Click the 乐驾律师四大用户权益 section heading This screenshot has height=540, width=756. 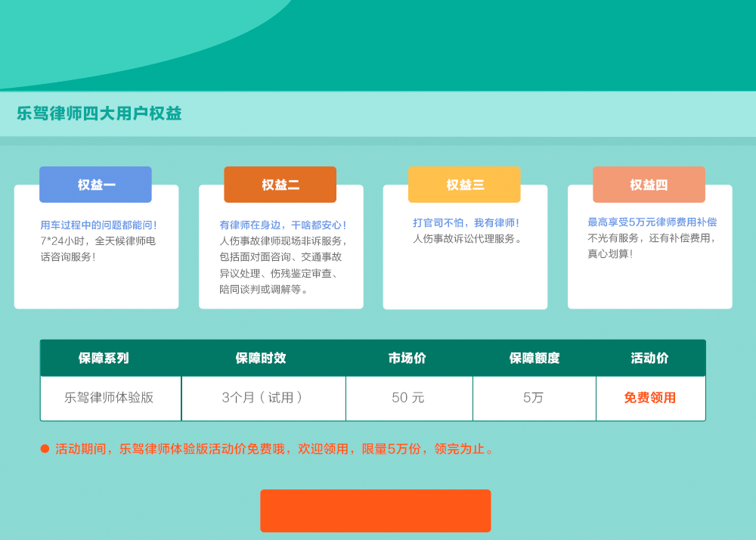coord(99,113)
